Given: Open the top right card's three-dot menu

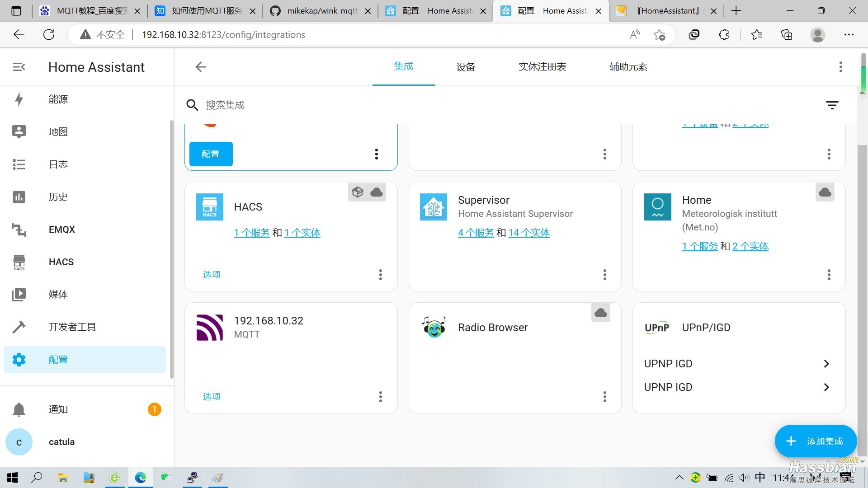Looking at the screenshot, I should pyautogui.click(x=829, y=154).
